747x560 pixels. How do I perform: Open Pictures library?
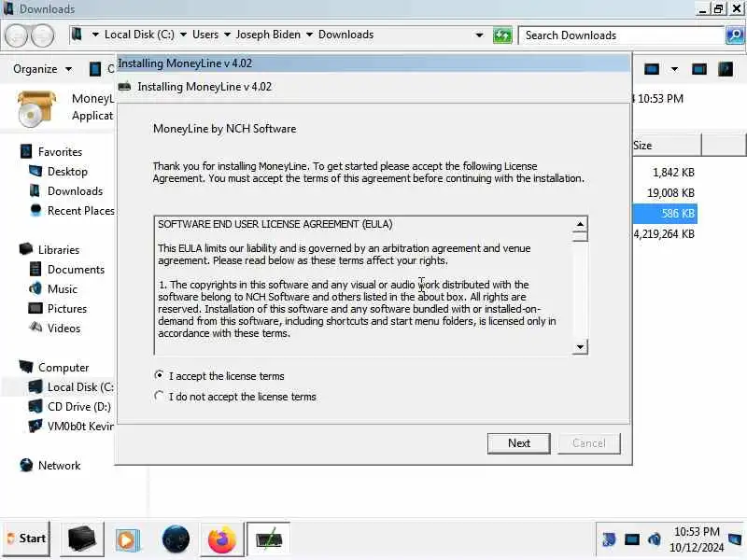[x=66, y=309]
